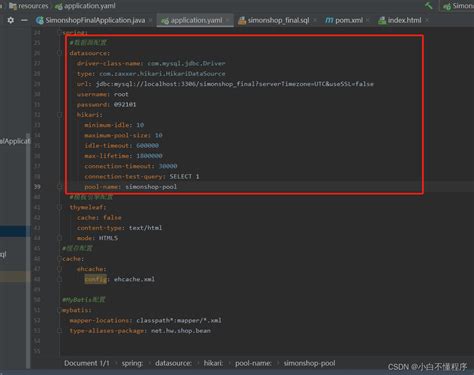Click the fold end marker on pool-name line
The height and width of the screenshot is (375, 474).
click(x=59, y=187)
